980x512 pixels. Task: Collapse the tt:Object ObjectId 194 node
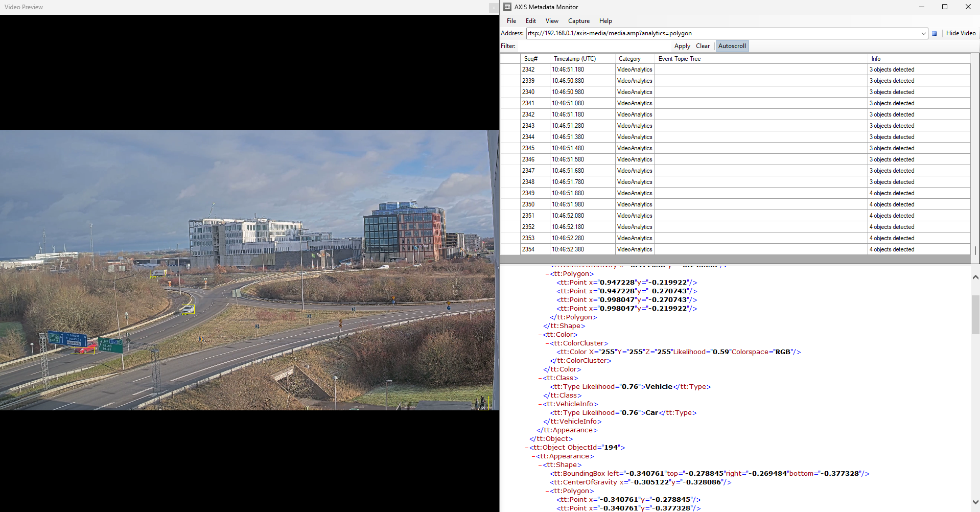pos(527,448)
